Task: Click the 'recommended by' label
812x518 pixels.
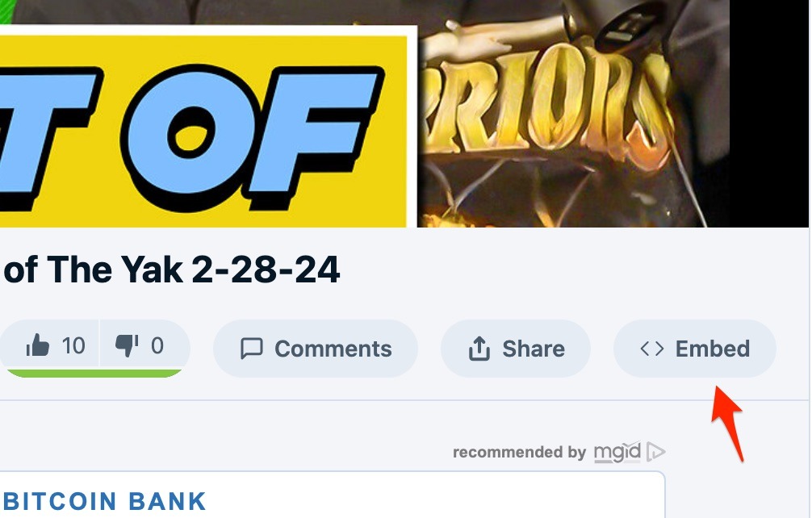Action: click(x=520, y=453)
